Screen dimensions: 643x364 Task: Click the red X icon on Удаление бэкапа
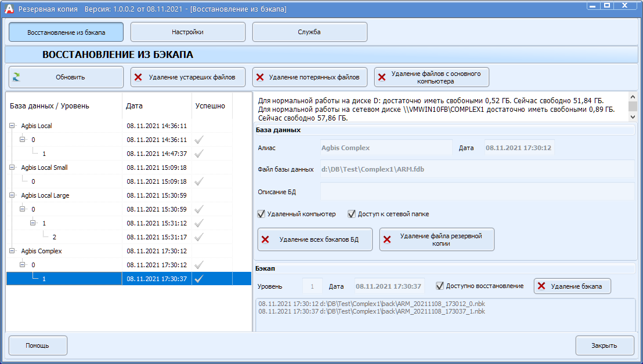pos(541,286)
